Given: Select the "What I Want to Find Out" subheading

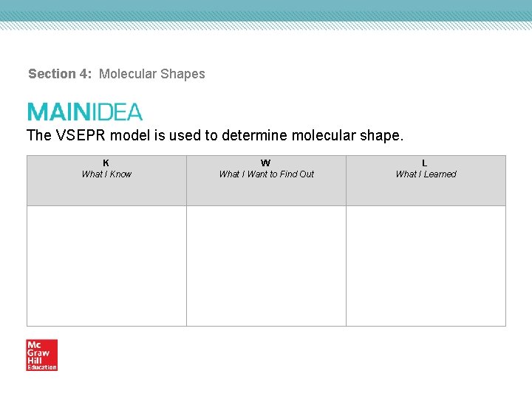Looking at the screenshot, I should tap(266, 174).
